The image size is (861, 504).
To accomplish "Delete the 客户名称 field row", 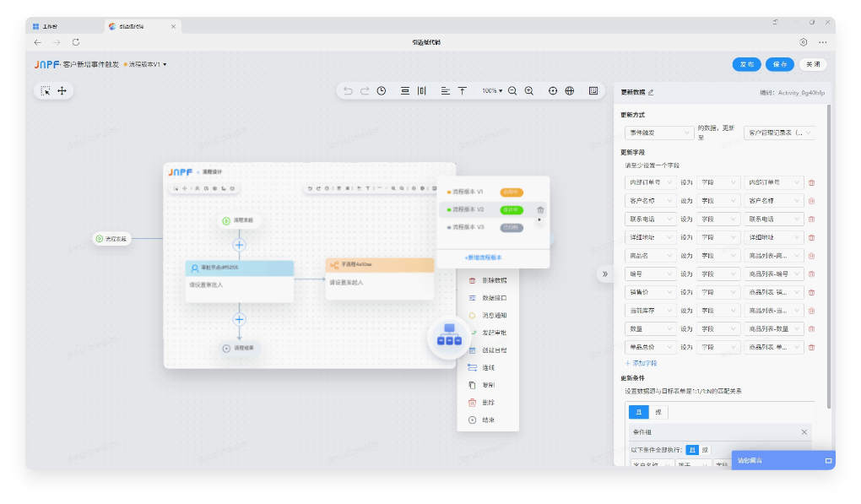I will (811, 201).
